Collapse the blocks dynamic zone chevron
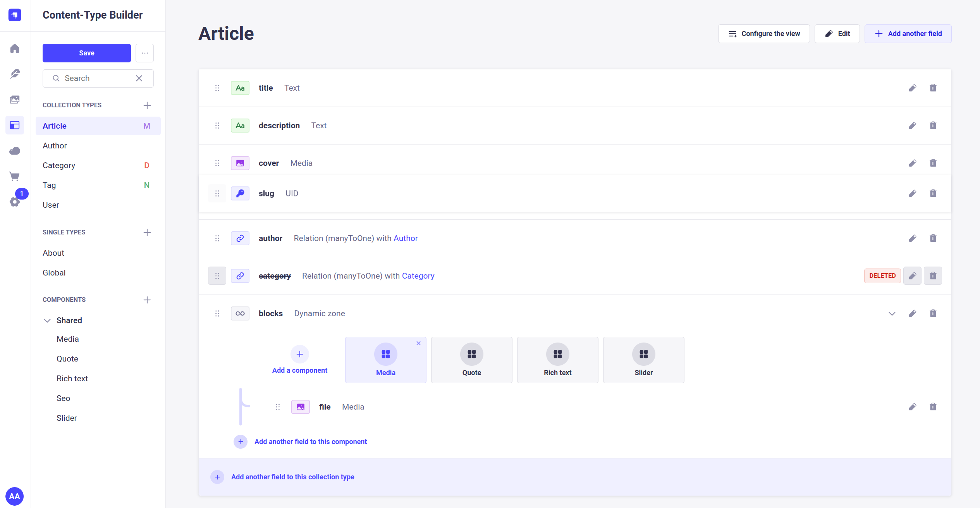 tap(892, 313)
